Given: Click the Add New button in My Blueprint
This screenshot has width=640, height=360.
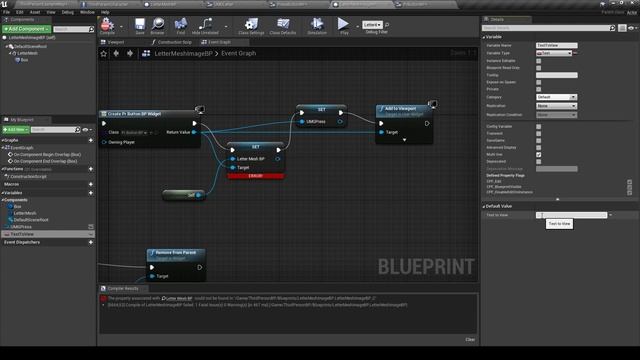Looking at the screenshot, I should coord(16,130).
